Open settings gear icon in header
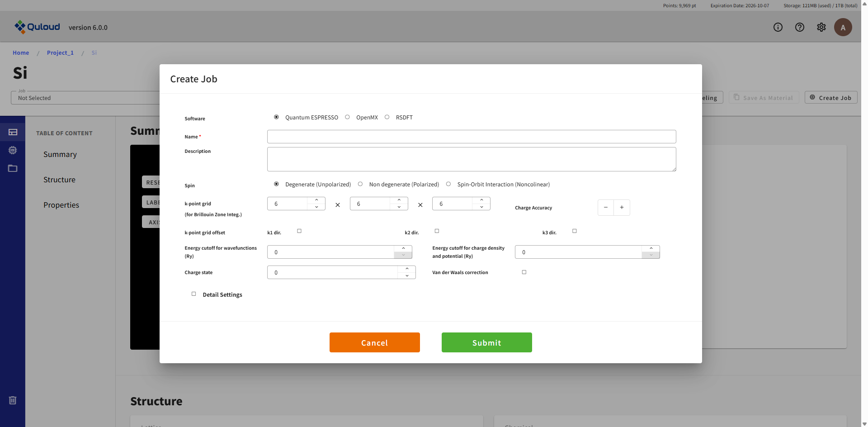Image resolution: width=868 pixels, height=427 pixels. (821, 27)
